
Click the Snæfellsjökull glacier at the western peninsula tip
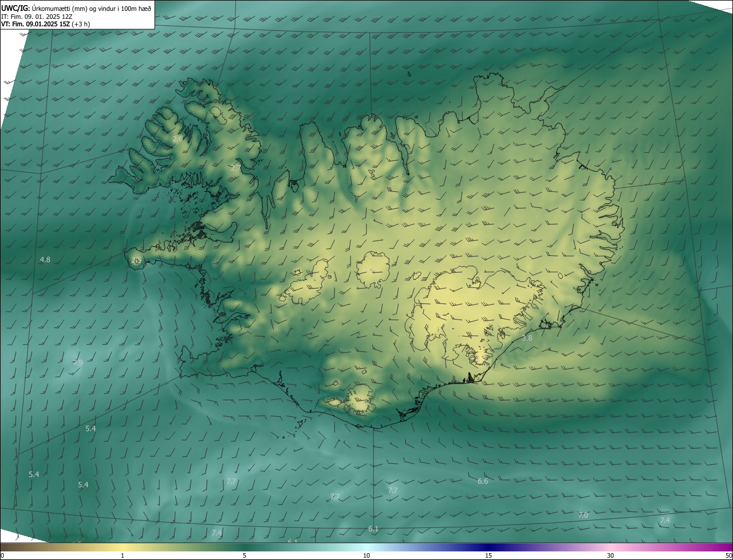point(136,261)
